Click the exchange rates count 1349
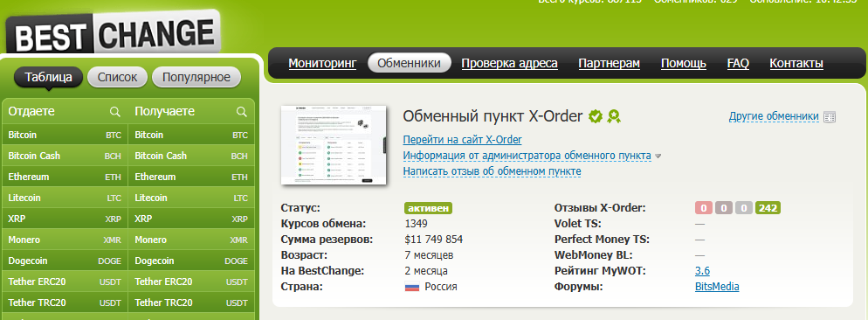The height and width of the screenshot is (320, 868). tap(417, 224)
